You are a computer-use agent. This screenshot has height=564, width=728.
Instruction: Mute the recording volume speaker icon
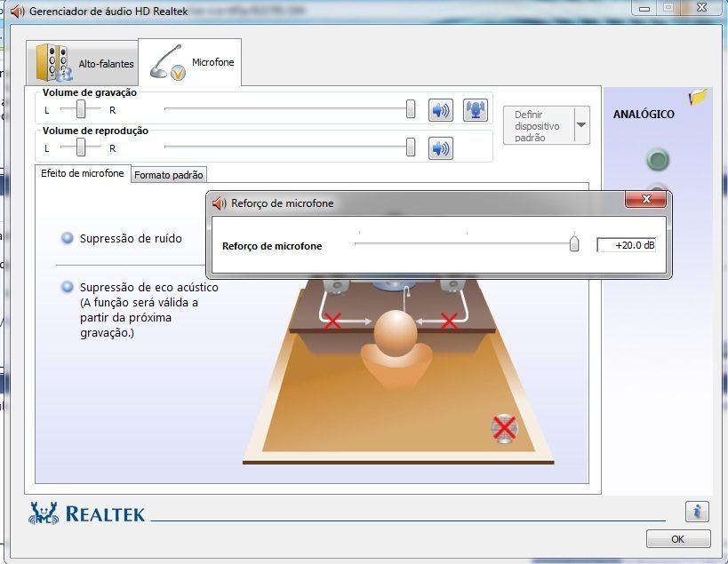[x=441, y=110]
